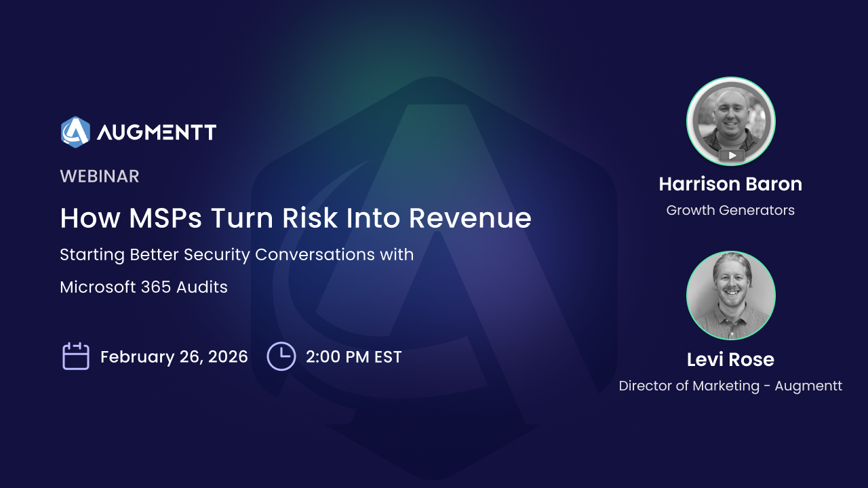Click the calendar icon beside the date
The height and width of the screenshot is (488, 868).
76,357
